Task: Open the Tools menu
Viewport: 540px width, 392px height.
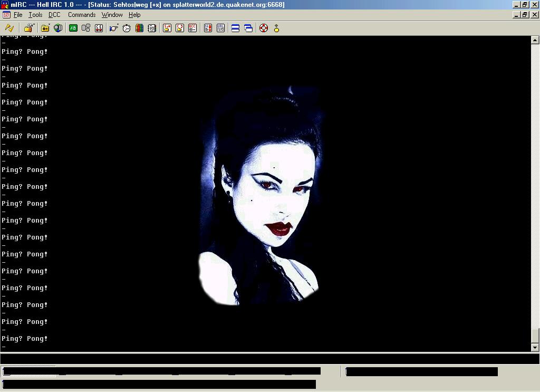Action: point(35,15)
